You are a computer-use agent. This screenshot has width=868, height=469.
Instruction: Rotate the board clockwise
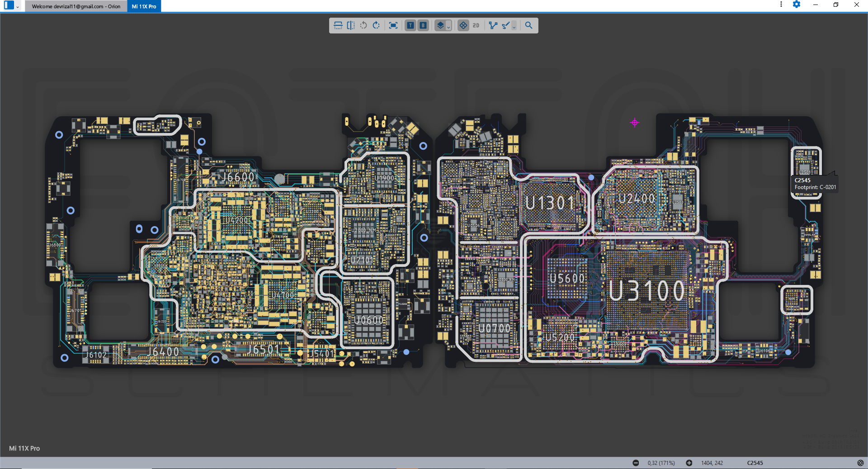(x=376, y=25)
